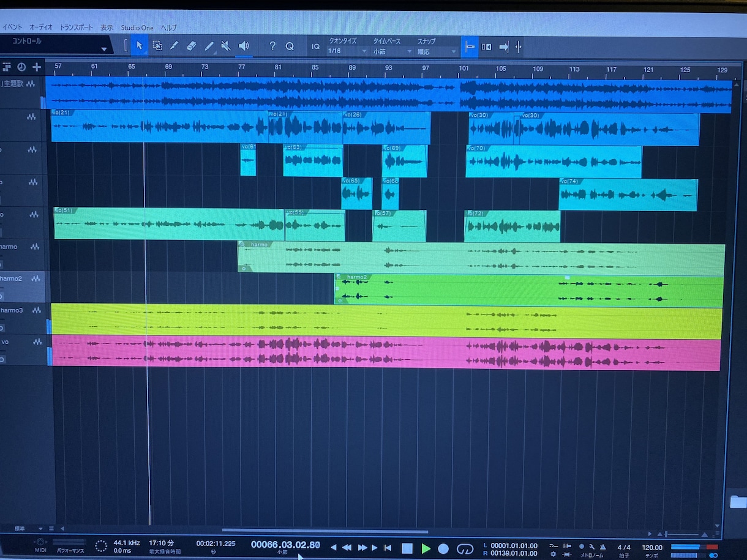This screenshot has height=560, width=747.
Task: Click timeline ruler at bar 81
Action: coord(278,67)
